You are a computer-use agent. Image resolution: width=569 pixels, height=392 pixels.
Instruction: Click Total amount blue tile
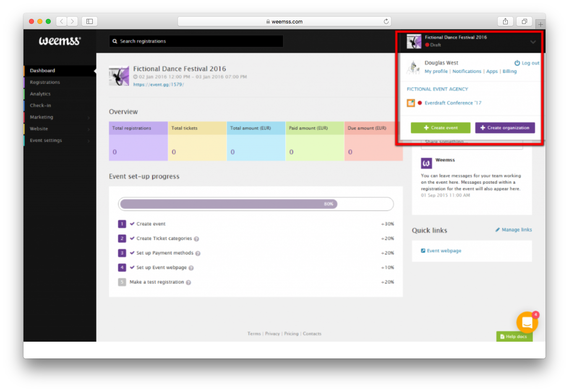click(256, 141)
